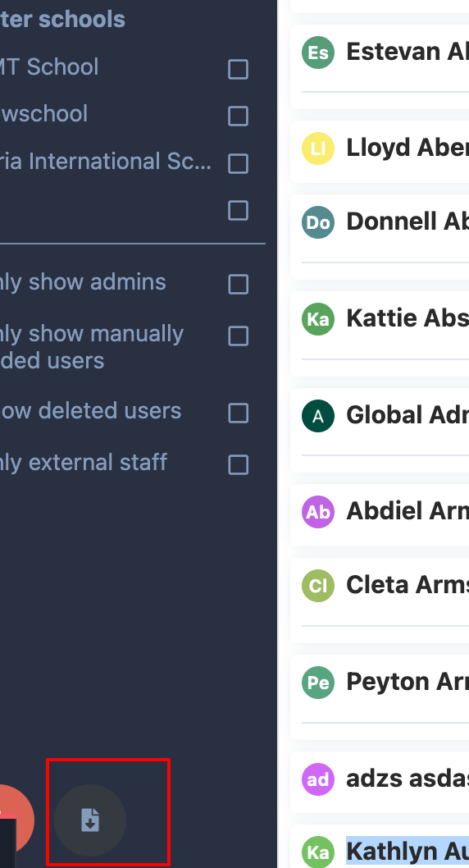This screenshot has width=469, height=868.
Task: Click the purple Ab avatar for Abdiel
Action: (x=318, y=511)
